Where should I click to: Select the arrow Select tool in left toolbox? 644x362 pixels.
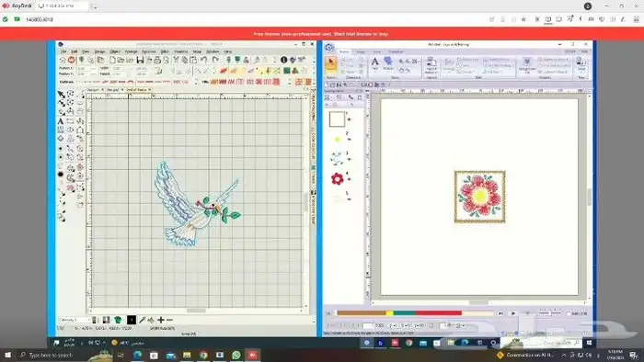pos(61,95)
